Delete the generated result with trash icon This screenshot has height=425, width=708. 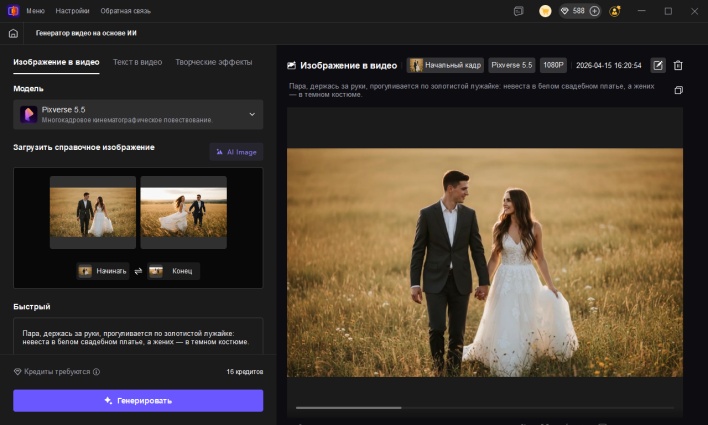678,65
